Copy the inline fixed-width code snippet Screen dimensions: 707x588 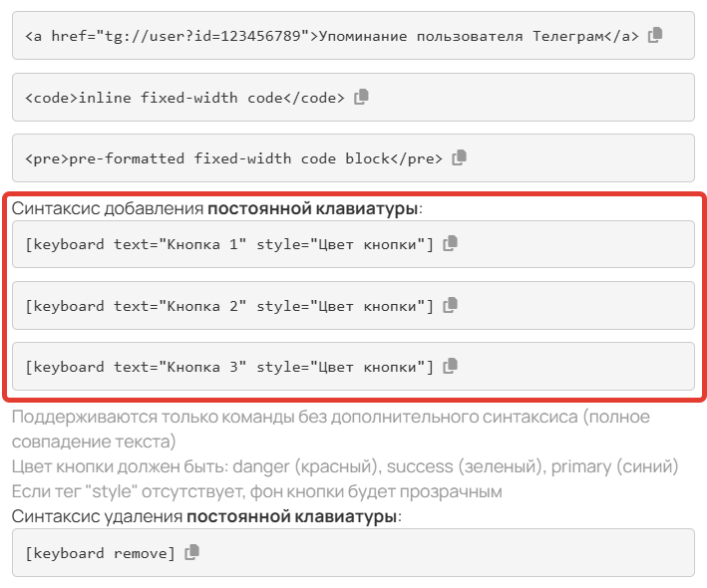(362, 97)
